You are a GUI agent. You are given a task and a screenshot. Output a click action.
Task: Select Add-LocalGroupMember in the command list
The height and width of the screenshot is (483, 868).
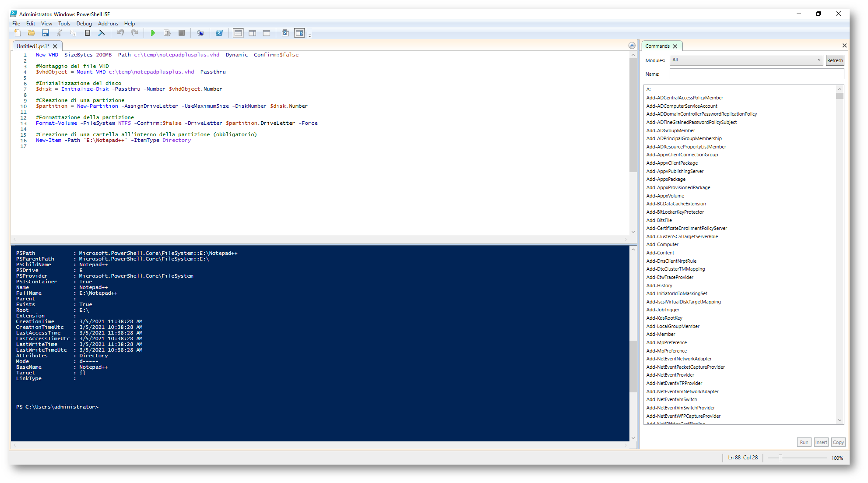click(673, 326)
